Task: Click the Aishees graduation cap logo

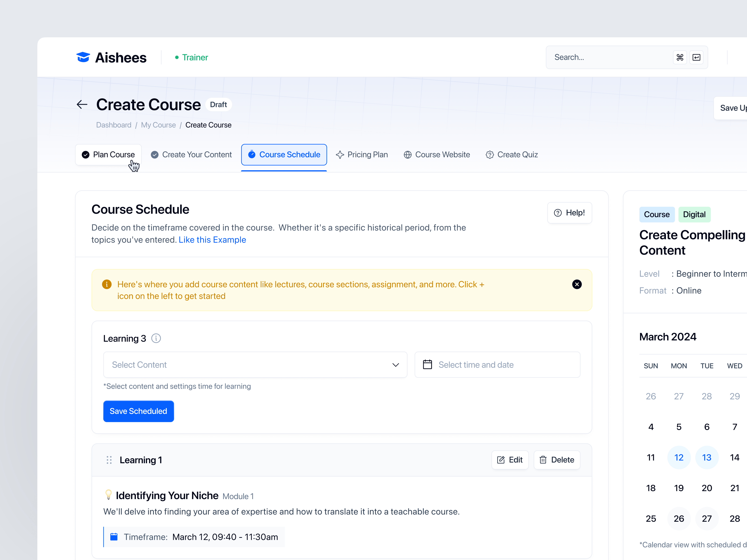Action: click(x=83, y=57)
